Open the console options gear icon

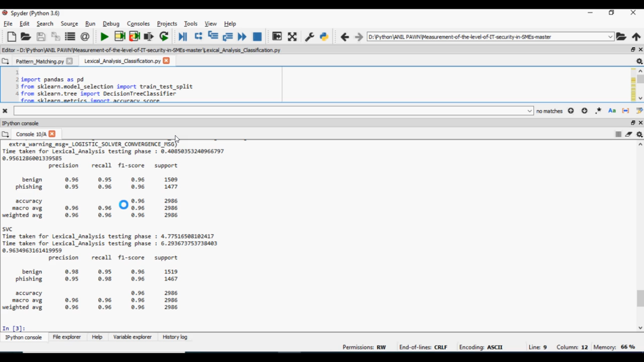(x=639, y=134)
